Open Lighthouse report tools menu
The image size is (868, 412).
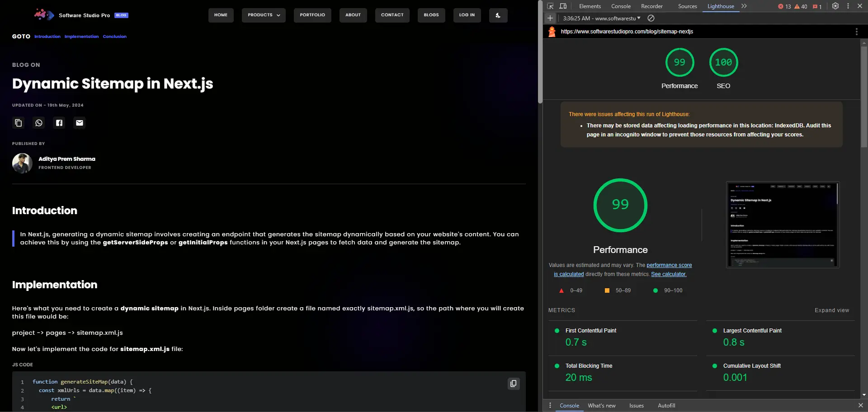(x=856, y=32)
